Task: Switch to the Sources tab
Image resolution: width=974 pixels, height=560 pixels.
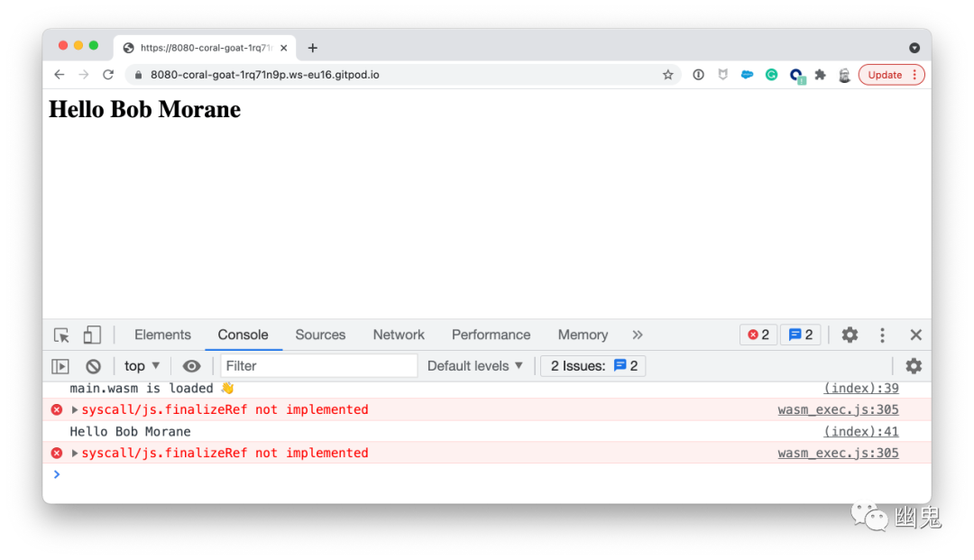Action: coord(320,335)
